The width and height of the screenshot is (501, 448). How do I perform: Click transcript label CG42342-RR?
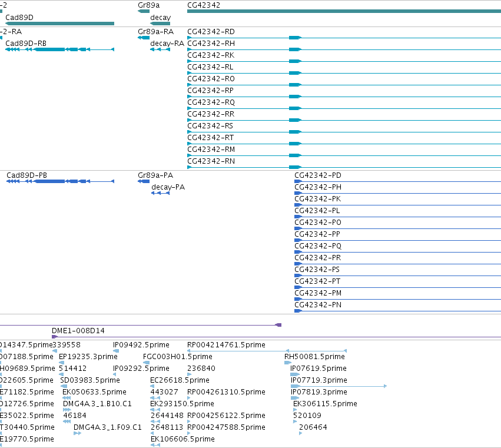pos(211,114)
